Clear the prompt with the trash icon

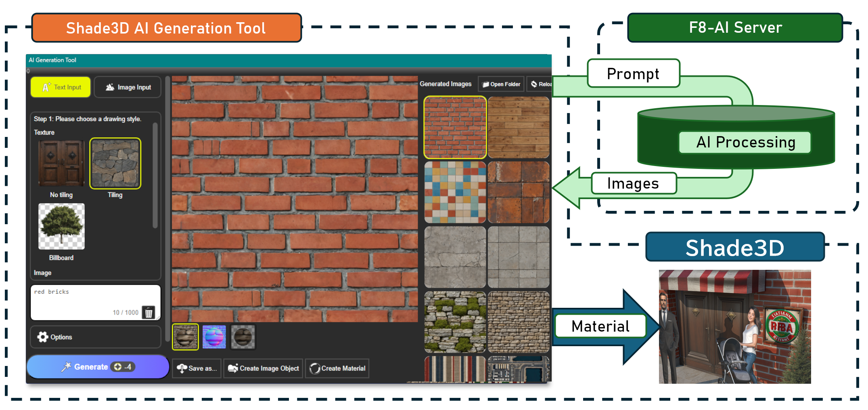pyautogui.click(x=149, y=312)
